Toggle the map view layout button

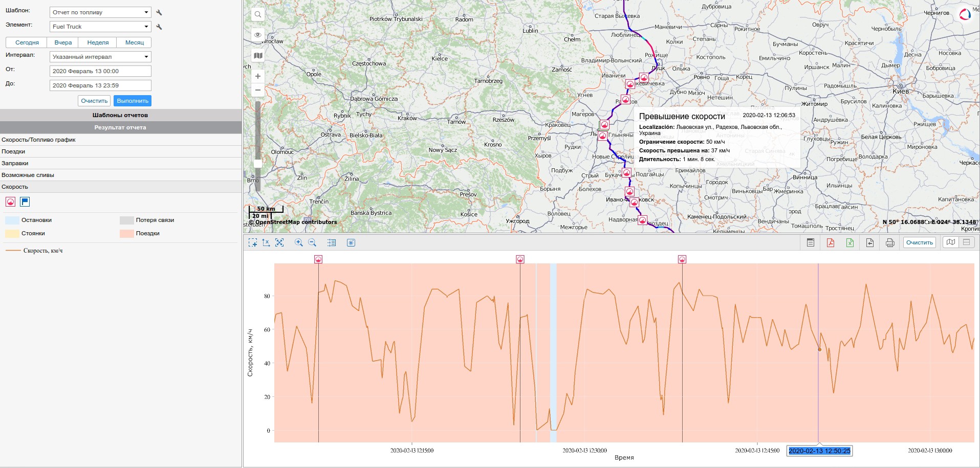coord(951,242)
